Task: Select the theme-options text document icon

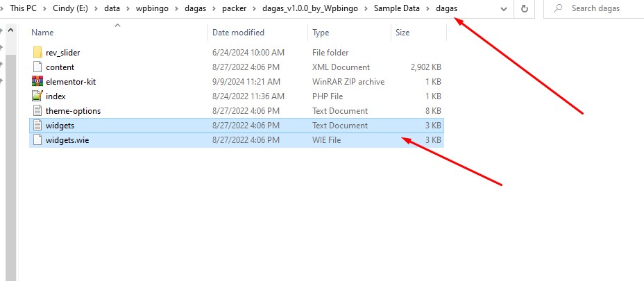Action: pyautogui.click(x=37, y=111)
